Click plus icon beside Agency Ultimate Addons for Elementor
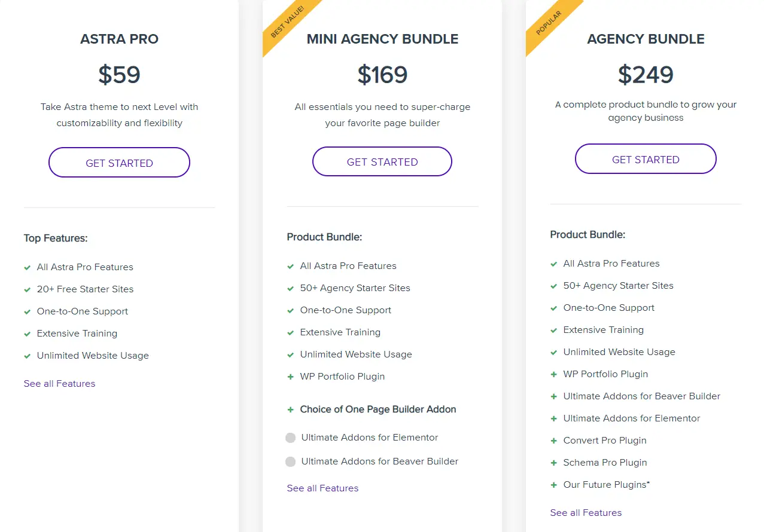This screenshot has height=532, width=764. [554, 418]
